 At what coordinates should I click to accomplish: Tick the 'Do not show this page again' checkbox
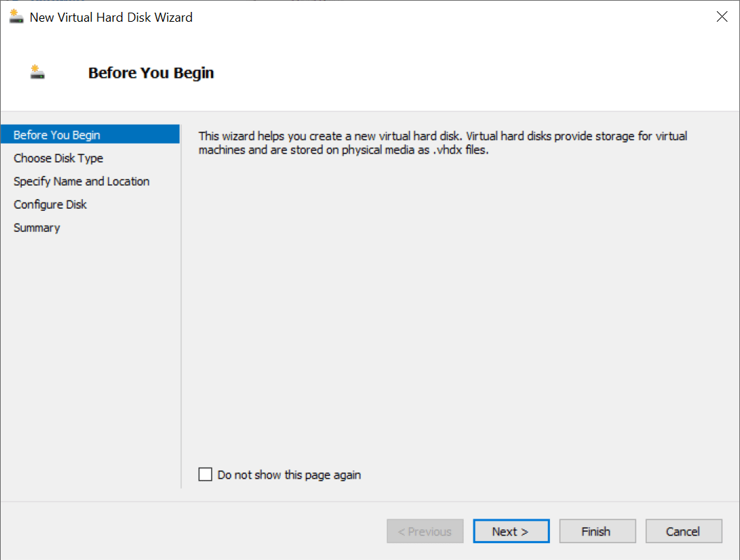tap(205, 474)
